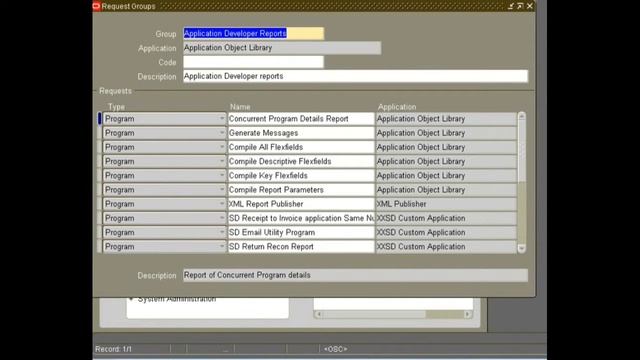Select the SD Email Utility Program name cell
The height and width of the screenshot is (360, 640).
click(x=301, y=232)
